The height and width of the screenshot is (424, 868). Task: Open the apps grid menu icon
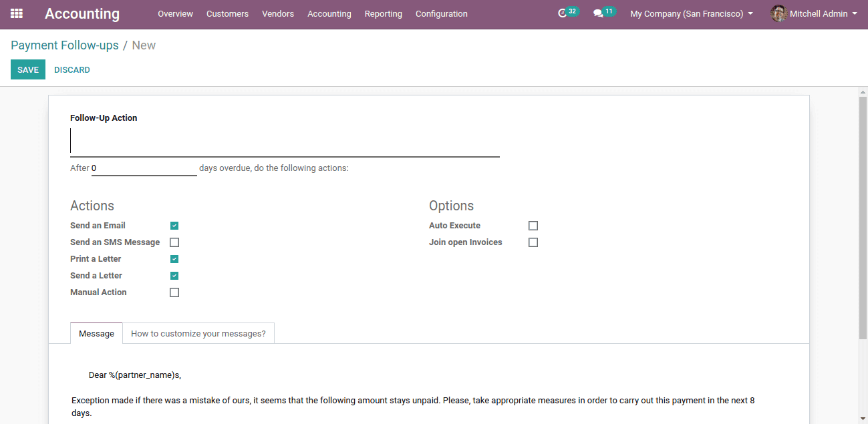coord(17,13)
